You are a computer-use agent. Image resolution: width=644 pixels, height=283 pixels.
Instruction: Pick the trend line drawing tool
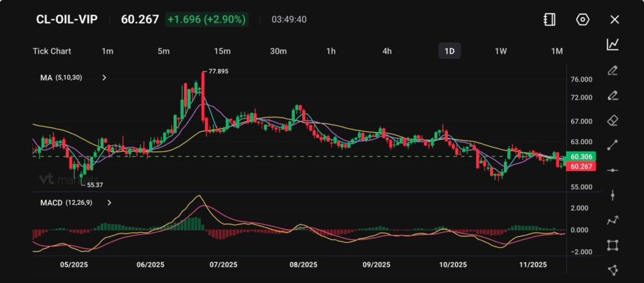pyautogui.click(x=613, y=145)
